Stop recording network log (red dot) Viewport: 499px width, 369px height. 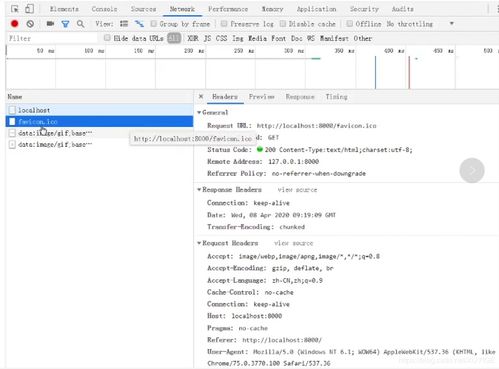coord(14,24)
